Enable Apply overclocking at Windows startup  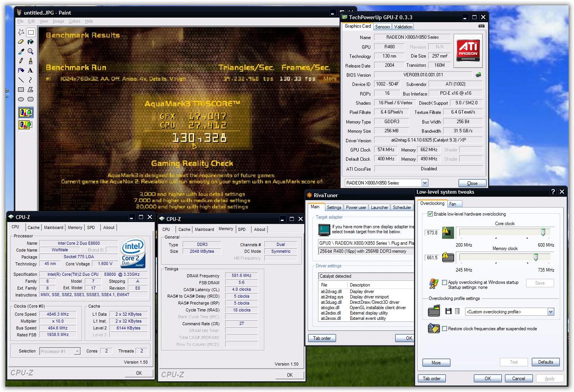(445, 282)
